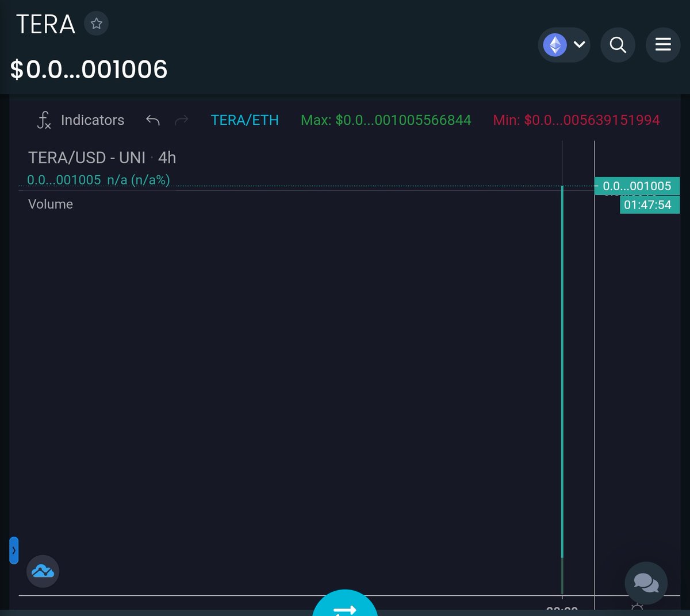Screen dimensions: 690x616
Task: Add TERA to favorites with star icon
Action: click(x=97, y=24)
